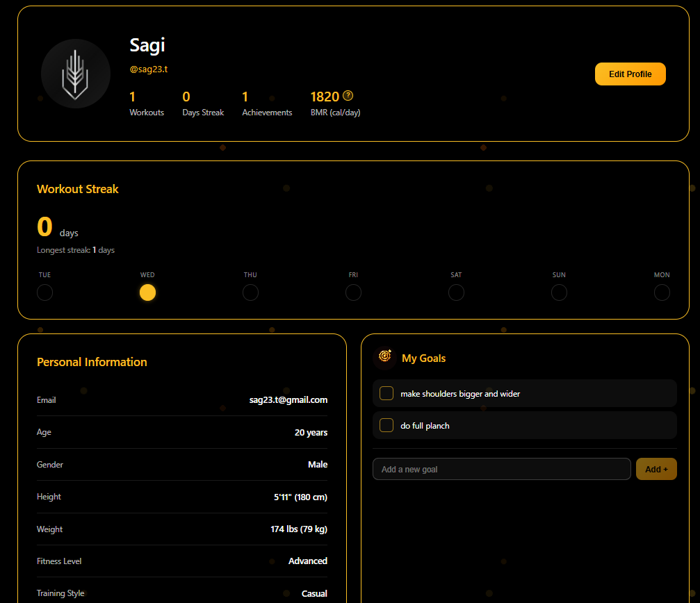This screenshot has height=603, width=700.
Task: Click the large 0 days streak number
Action: point(44,226)
